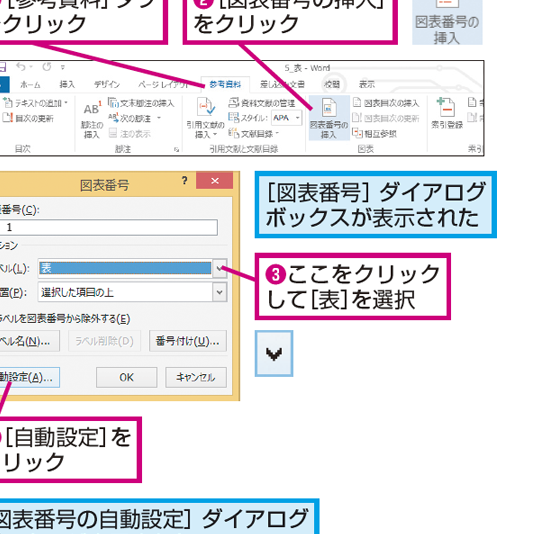Open the quick access toolbar customize arrow

click(x=63, y=67)
